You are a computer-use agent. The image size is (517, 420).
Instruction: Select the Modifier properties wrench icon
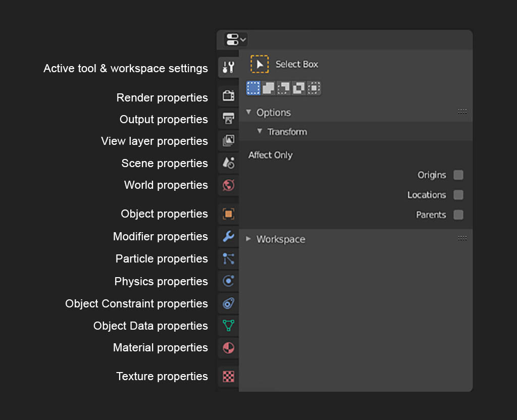pyautogui.click(x=228, y=236)
